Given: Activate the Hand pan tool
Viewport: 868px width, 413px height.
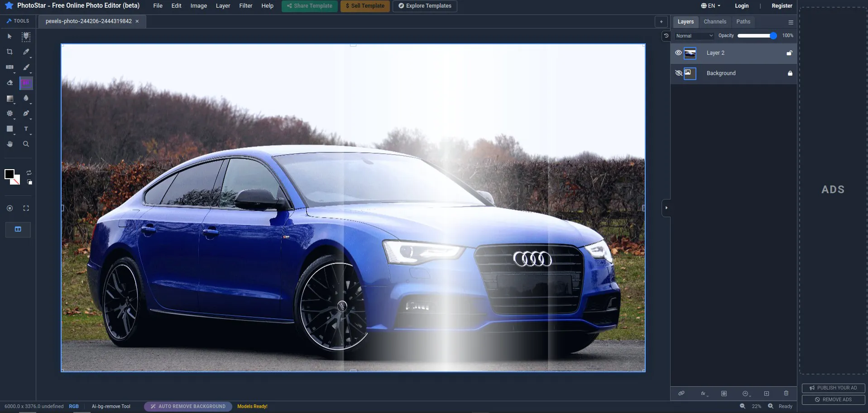Looking at the screenshot, I should point(10,144).
